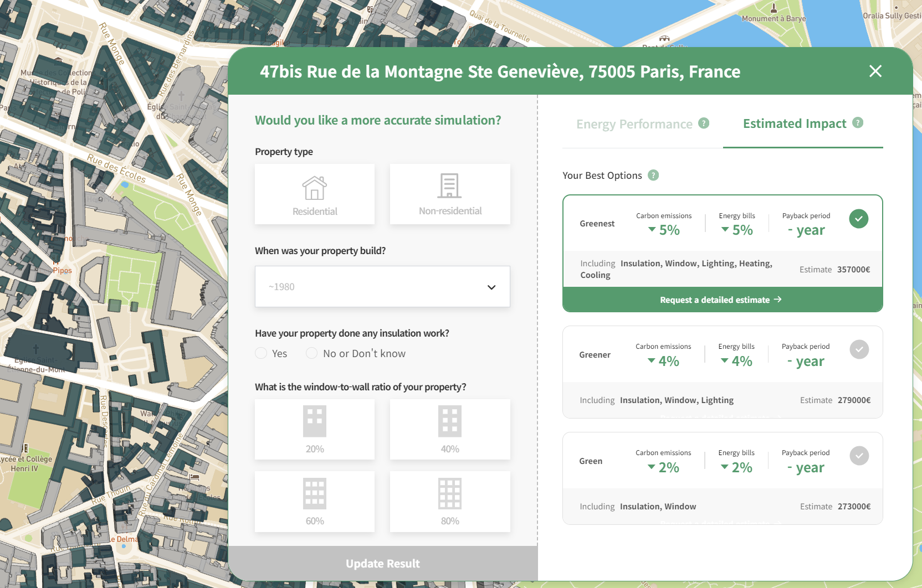Click the Monument à Barye map marker

774,8
